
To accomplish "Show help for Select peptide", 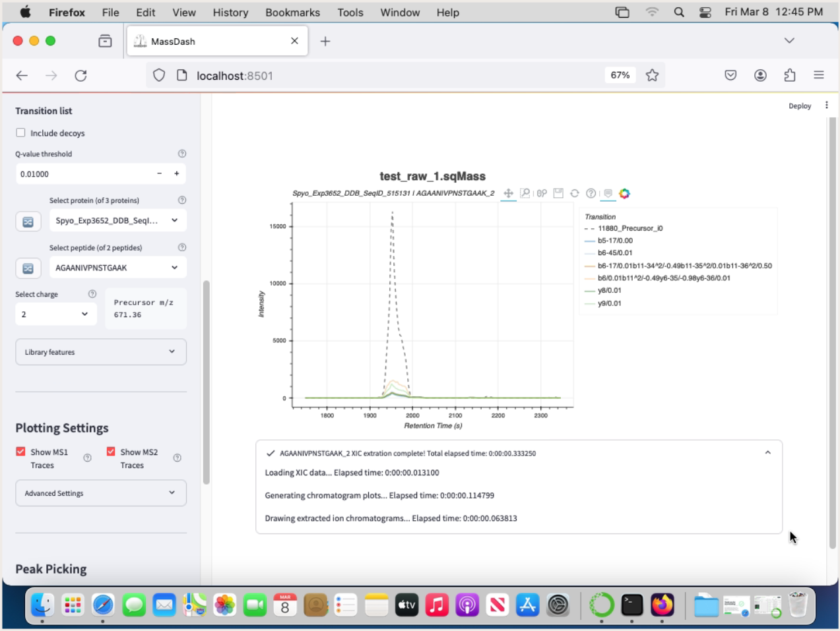I will coord(182,247).
